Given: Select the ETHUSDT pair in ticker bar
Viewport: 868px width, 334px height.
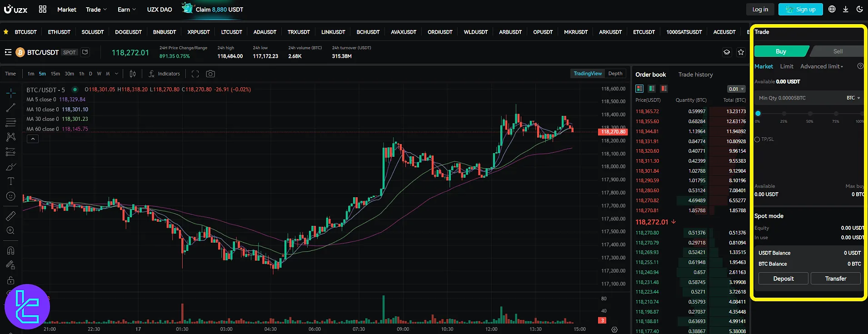Looking at the screenshot, I should coord(59,32).
